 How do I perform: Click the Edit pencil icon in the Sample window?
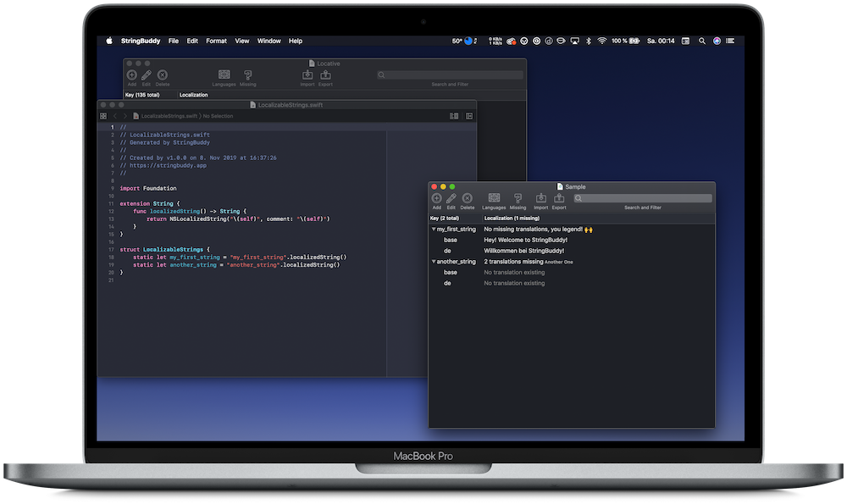pos(451,198)
